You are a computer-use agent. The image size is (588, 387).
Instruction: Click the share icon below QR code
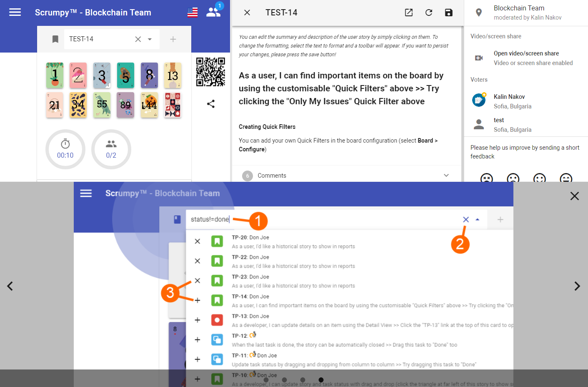tap(211, 104)
